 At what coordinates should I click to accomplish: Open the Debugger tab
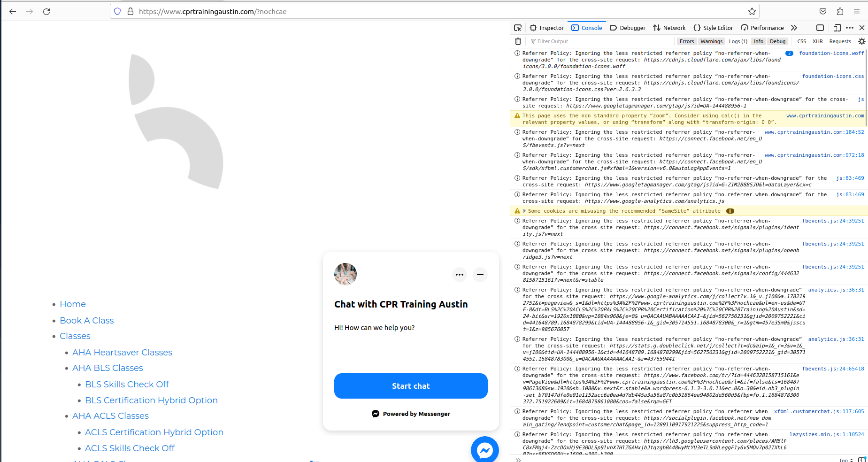[628, 28]
